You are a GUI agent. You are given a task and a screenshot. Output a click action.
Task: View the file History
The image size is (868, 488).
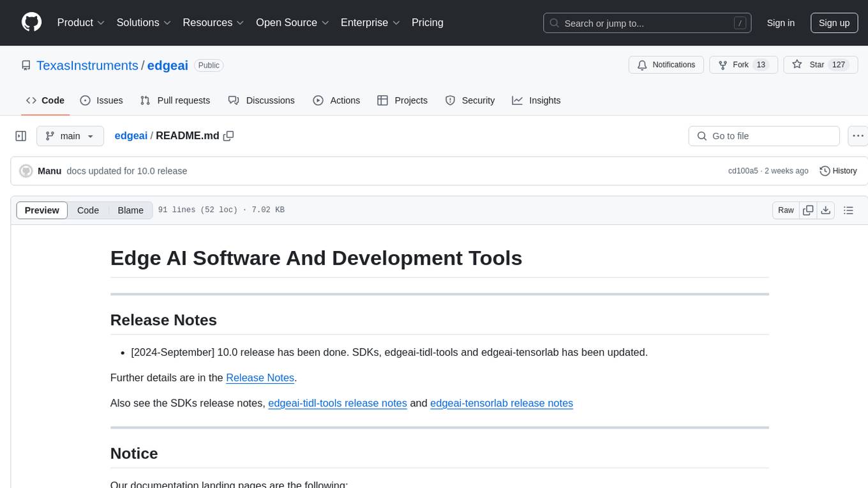pyautogui.click(x=838, y=171)
